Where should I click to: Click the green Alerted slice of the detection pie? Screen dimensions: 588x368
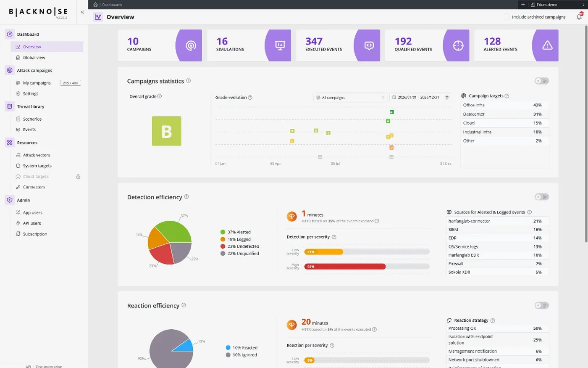(174, 231)
